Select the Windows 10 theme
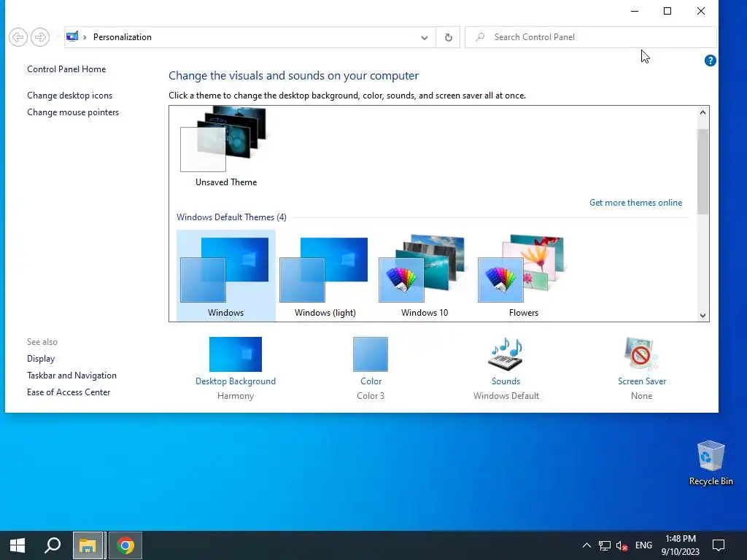The width and height of the screenshot is (747, 560). coord(425,276)
